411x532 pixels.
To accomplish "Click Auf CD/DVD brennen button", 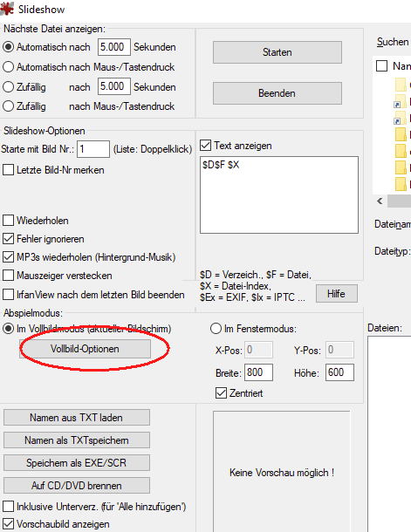I will click(77, 486).
